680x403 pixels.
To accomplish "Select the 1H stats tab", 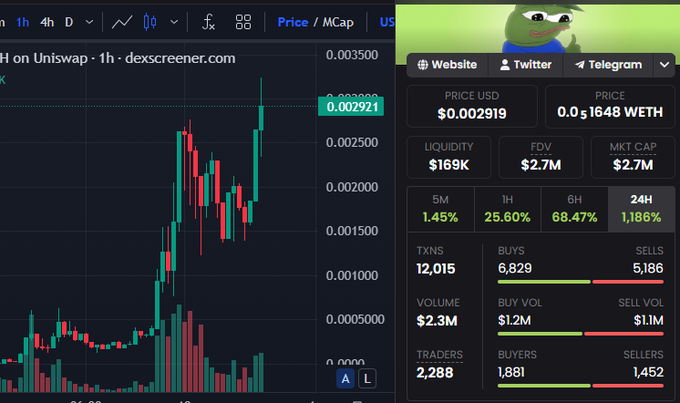I will 507,209.
